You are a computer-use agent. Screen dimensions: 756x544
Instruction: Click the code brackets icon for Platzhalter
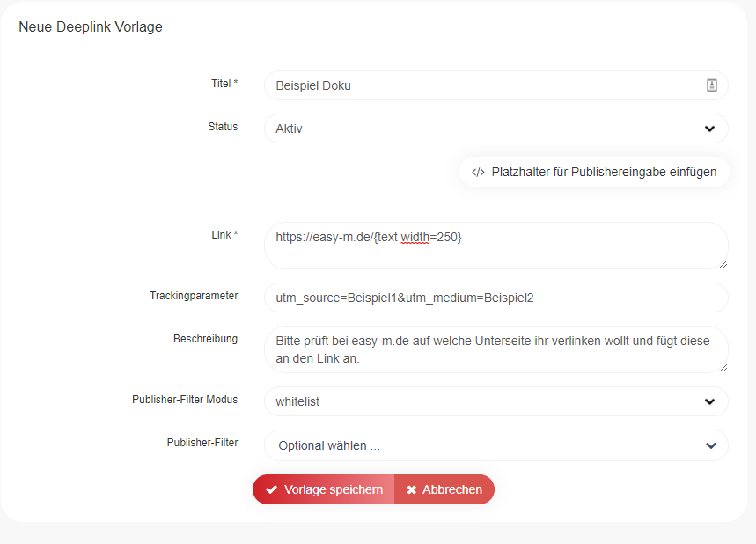pos(478,173)
